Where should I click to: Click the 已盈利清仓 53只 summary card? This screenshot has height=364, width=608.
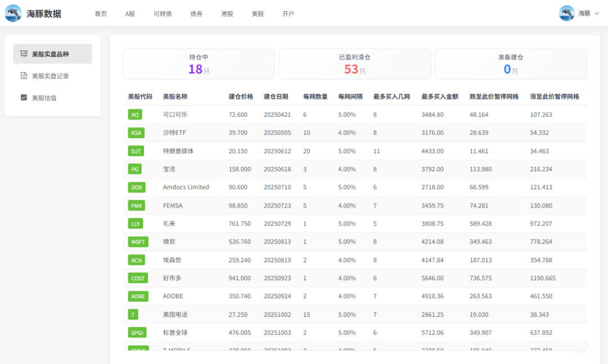click(x=355, y=64)
